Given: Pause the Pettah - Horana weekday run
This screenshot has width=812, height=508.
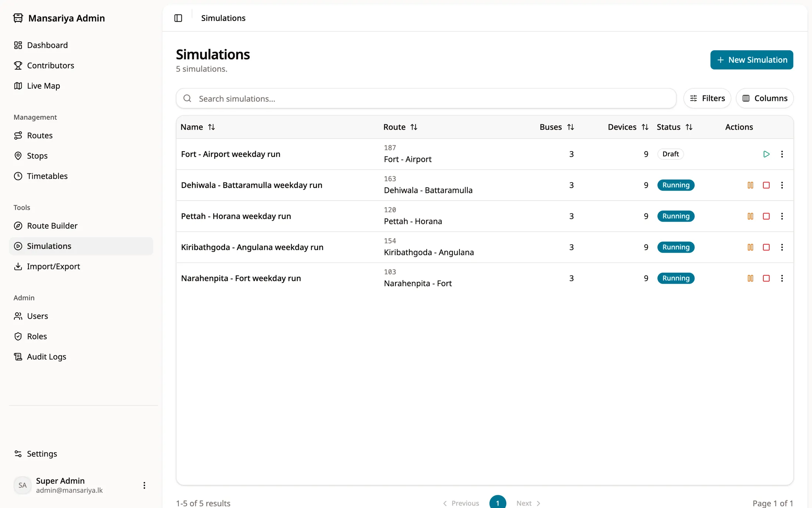Looking at the screenshot, I should [x=750, y=216].
